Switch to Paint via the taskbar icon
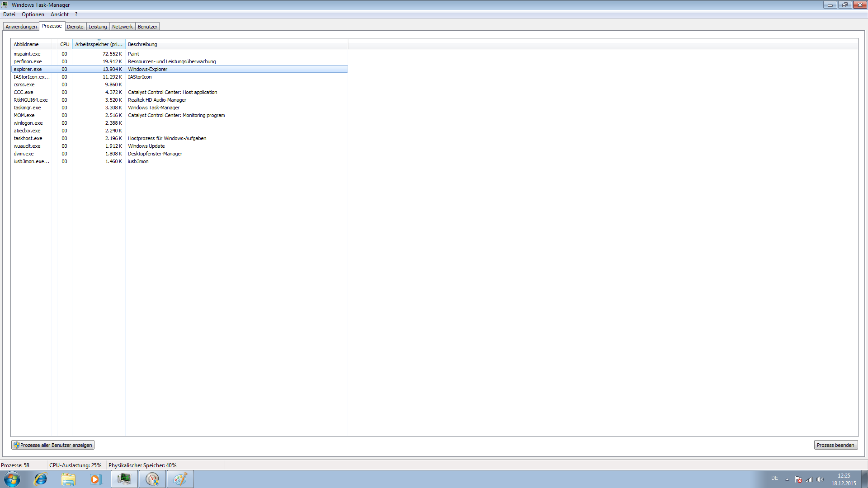Image resolution: width=868 pixels, height=488 pixels. (180, 479)
